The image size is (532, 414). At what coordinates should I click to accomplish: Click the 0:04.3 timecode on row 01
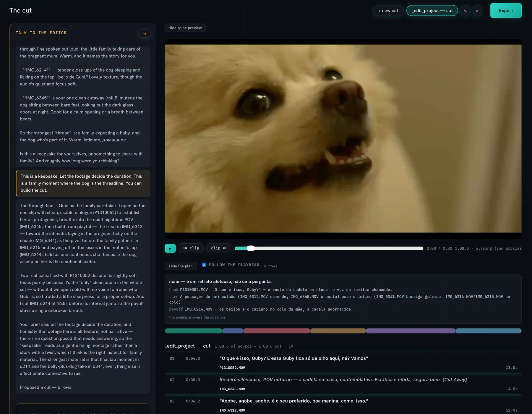pos(193,359)
